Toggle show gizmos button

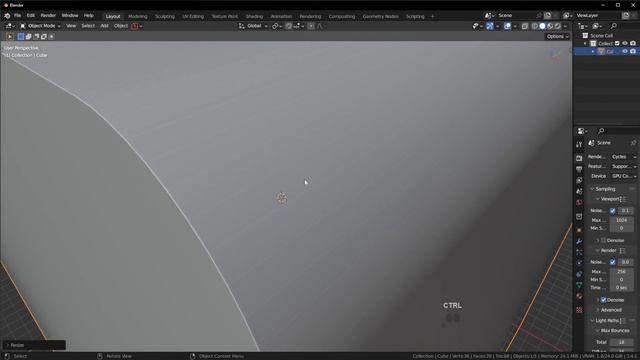(490, 26)
